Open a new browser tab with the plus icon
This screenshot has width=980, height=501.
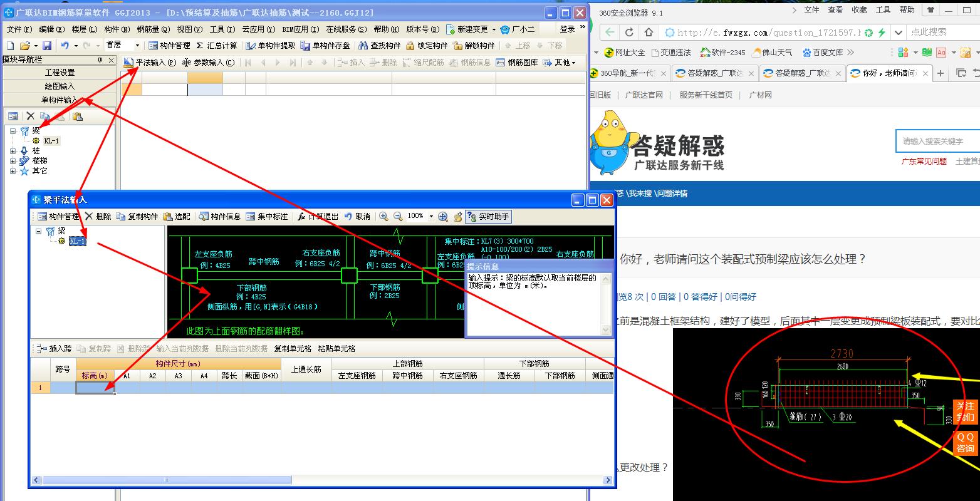pos(940,73)
